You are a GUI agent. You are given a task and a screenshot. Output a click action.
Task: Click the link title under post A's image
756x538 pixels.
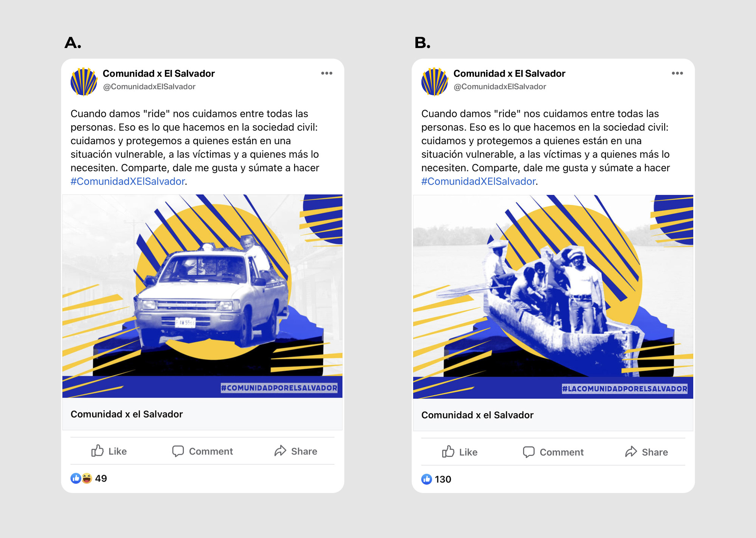(x=127, y=414)
